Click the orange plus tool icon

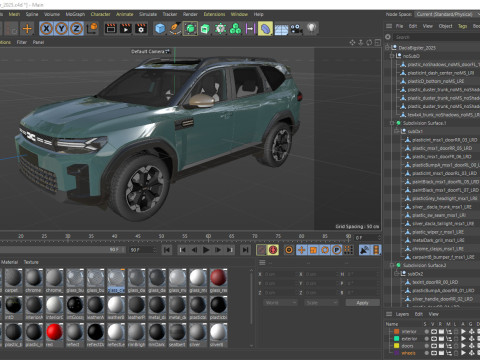click(x=27, y=29)
